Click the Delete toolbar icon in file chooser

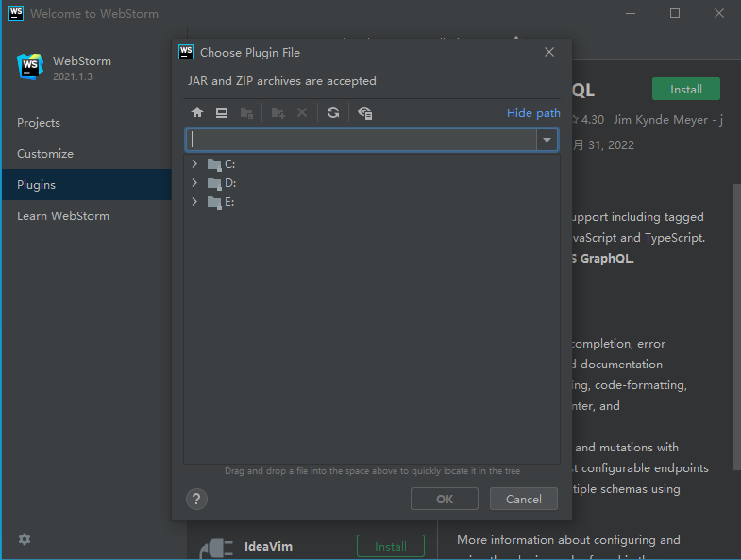pos(302,112)
